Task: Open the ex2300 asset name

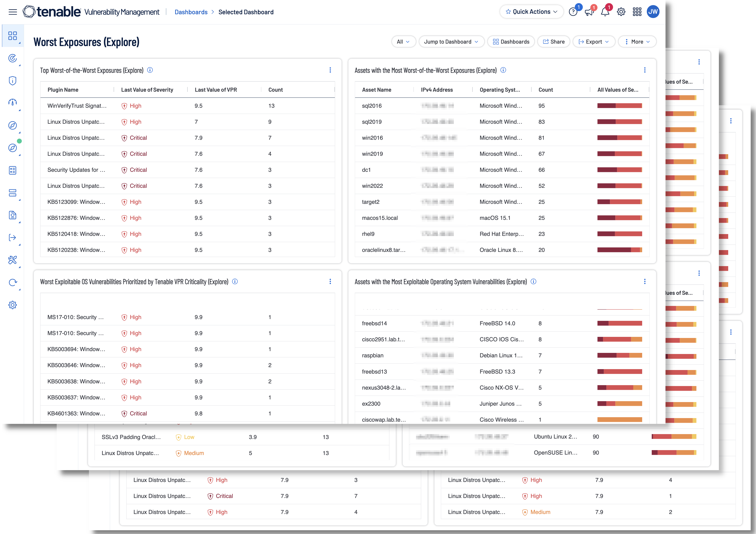Action: point(371,404)
